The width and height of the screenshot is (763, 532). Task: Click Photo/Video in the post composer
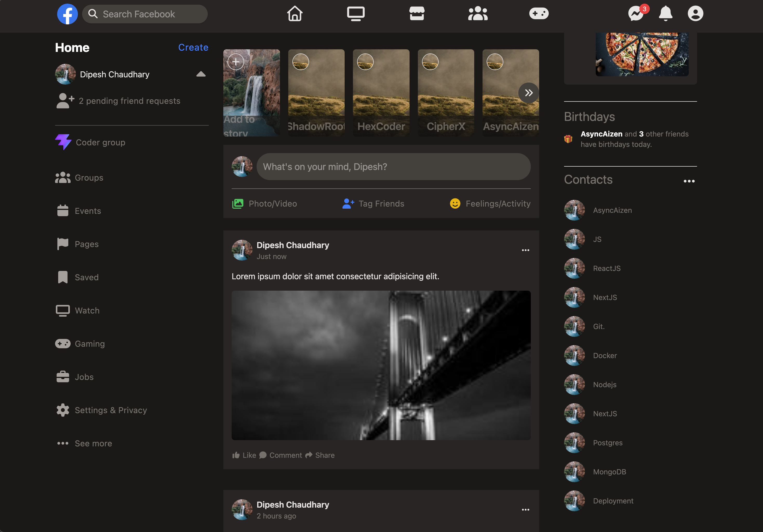(265, 203)
